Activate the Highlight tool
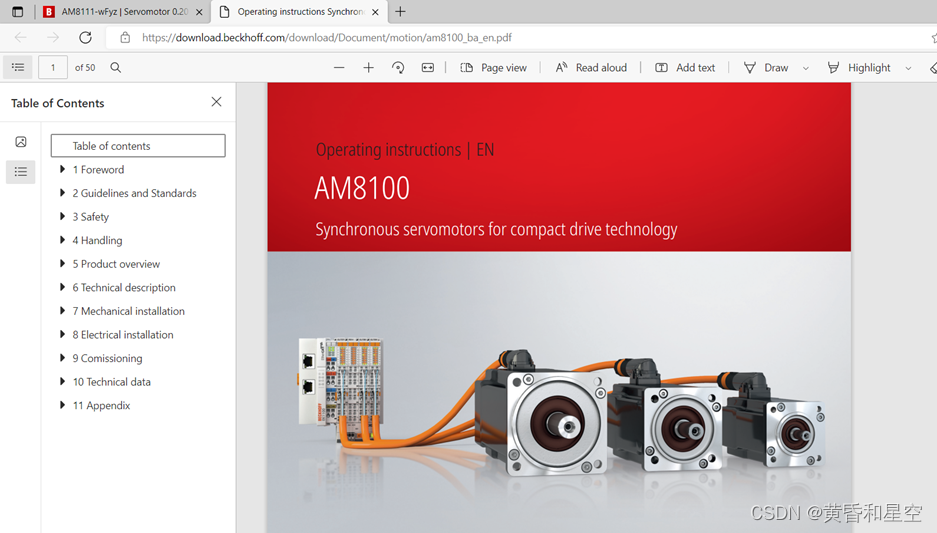Image resolution: width=937 pixels, height=533 pixels. (859, 68)
